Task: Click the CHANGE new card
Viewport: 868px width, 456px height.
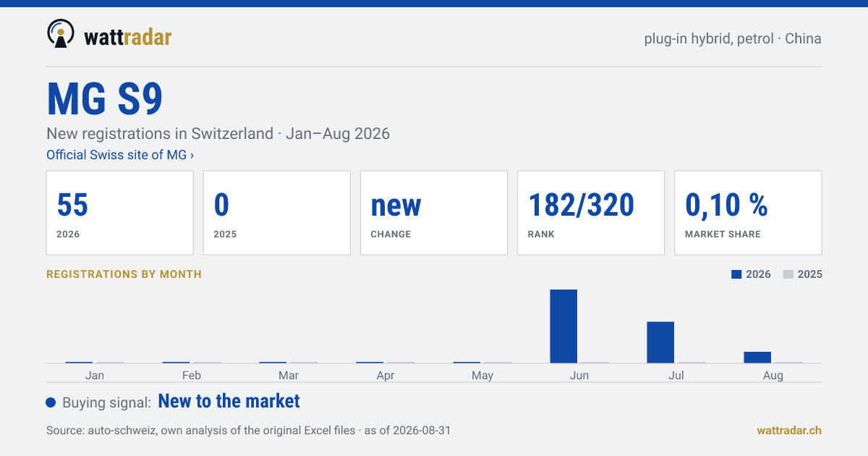Action: click(434, 213)
